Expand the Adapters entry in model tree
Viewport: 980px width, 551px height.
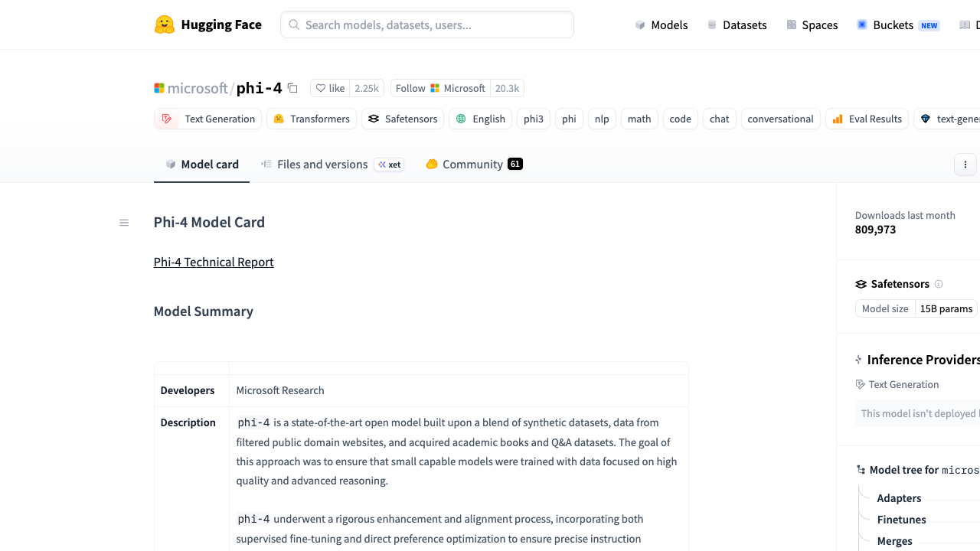(x=899, y=498)
